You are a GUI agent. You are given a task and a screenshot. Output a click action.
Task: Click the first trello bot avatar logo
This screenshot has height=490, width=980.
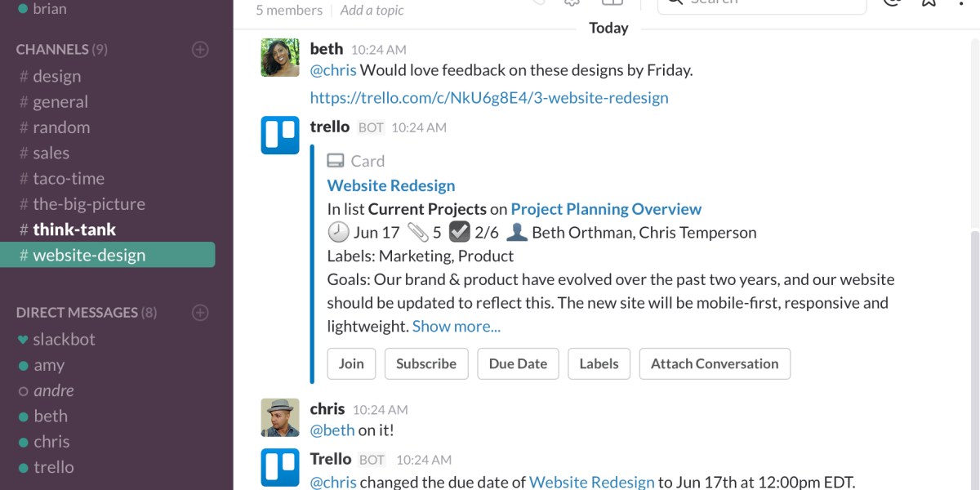pos(280,136)
